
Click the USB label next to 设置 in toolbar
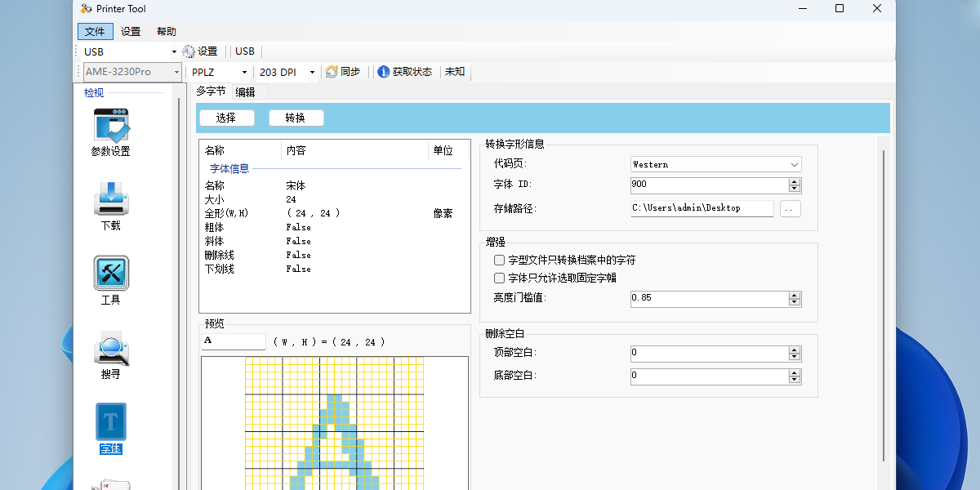(x=245, y=51)
